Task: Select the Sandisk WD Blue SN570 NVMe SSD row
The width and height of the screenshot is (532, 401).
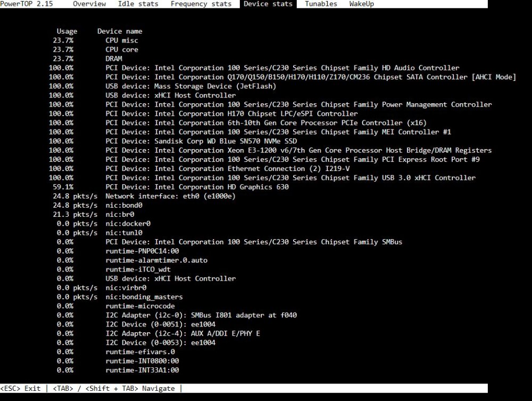Action: click(173, 141)
